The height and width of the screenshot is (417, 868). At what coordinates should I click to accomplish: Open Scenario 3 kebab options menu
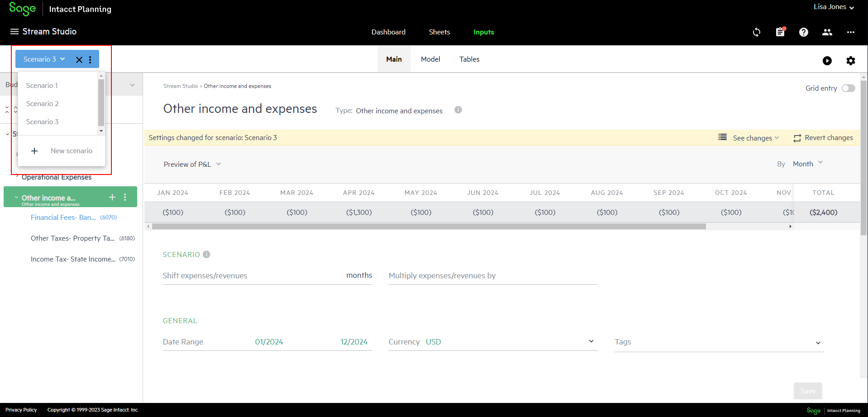pos(90,60)
